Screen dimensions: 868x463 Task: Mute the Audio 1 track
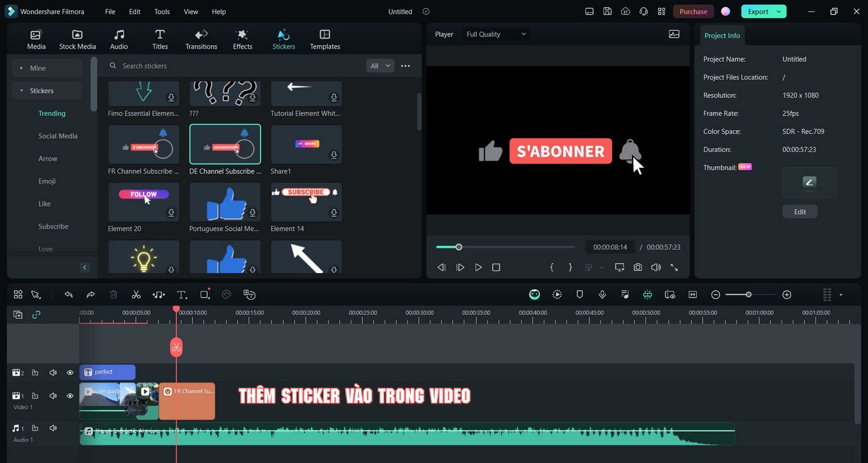(53, 428)
